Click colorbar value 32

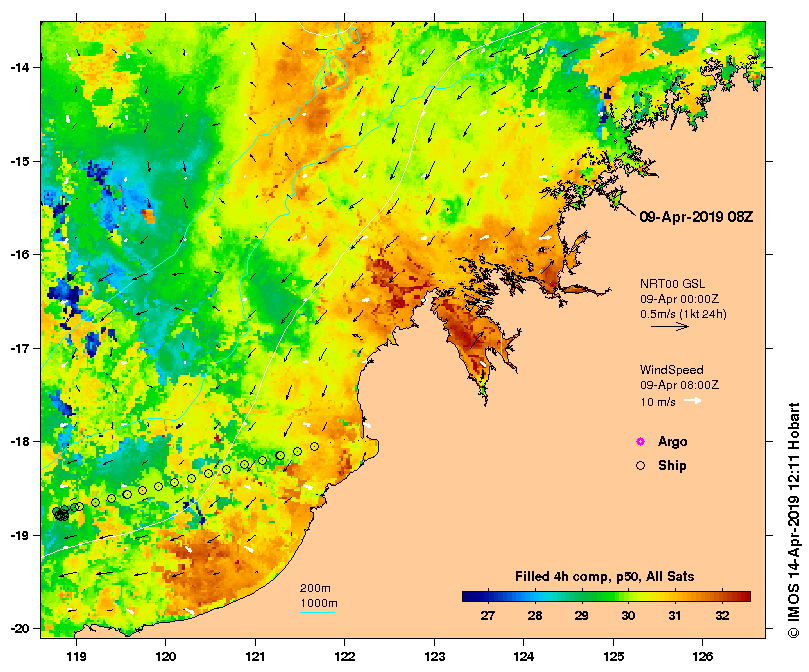pos(722,616)
